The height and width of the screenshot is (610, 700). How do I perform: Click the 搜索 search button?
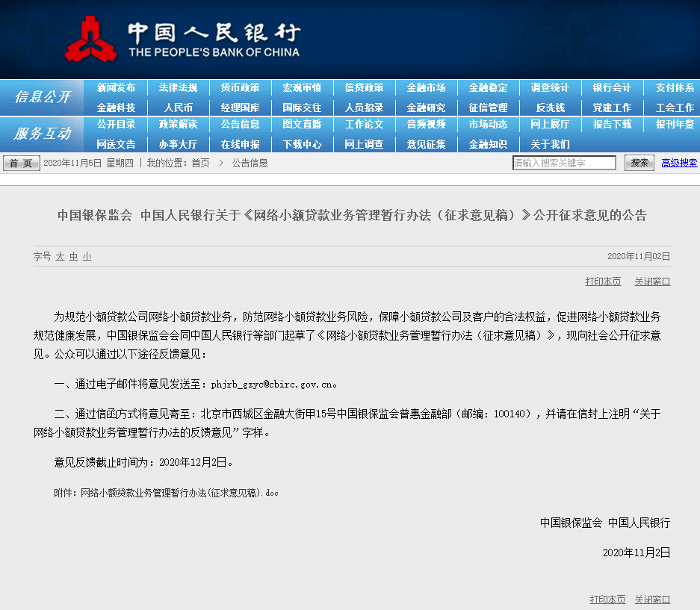click(639, 163)
